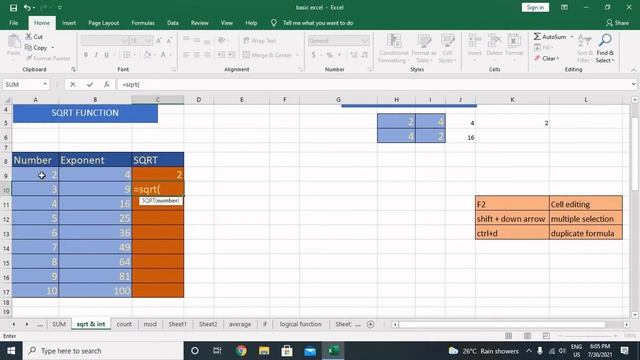640x360 pixels.
Task: Toggle Underline formatting
Action: 107,55
